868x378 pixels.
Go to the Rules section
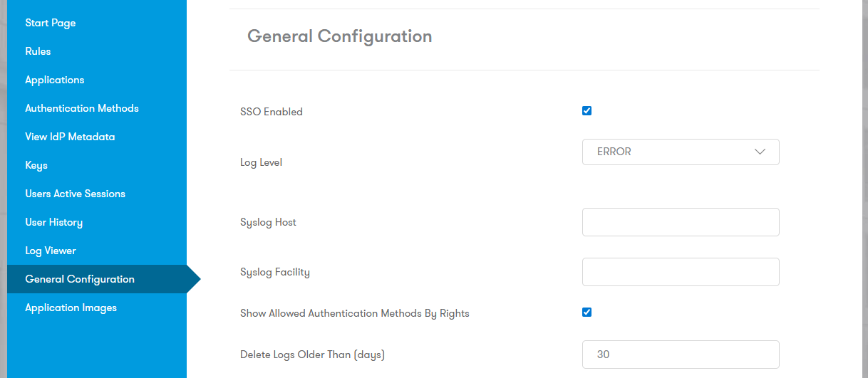click(x=38, y=51)
